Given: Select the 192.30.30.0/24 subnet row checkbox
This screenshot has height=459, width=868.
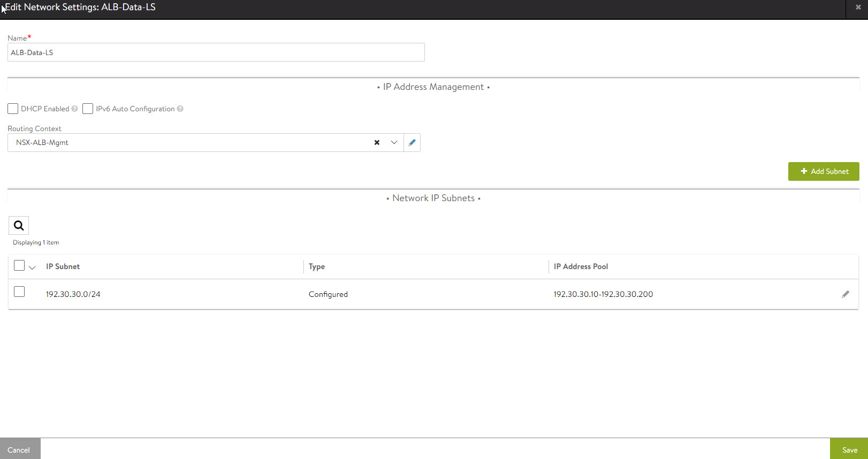Looking at the screenshot, I should [x=19, y=292].
